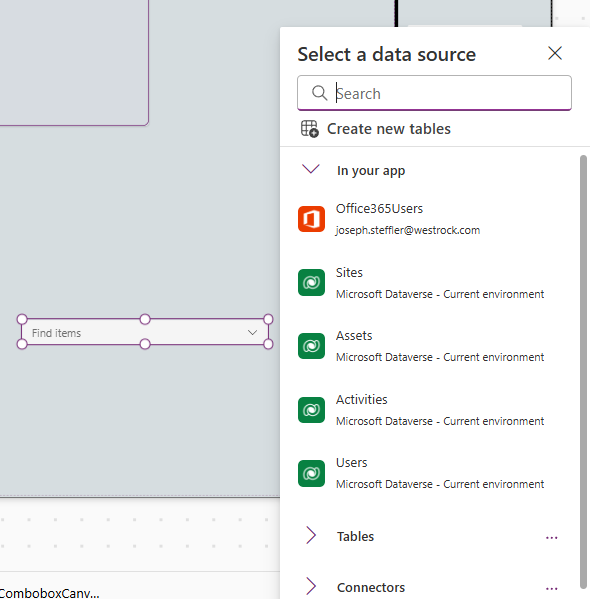
Task: Open more options for Connectors
Action: pyautogui.click(x=551, y=589)
